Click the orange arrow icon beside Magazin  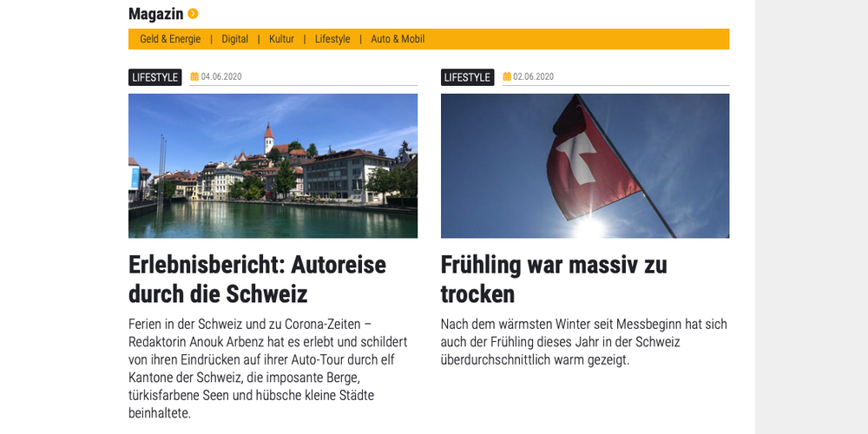pyautogui.click(x=193, y=14)
